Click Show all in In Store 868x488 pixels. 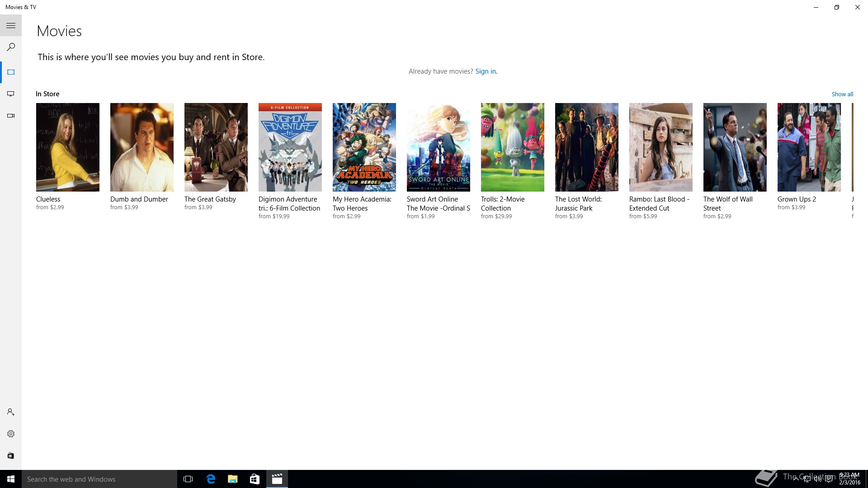842,94
